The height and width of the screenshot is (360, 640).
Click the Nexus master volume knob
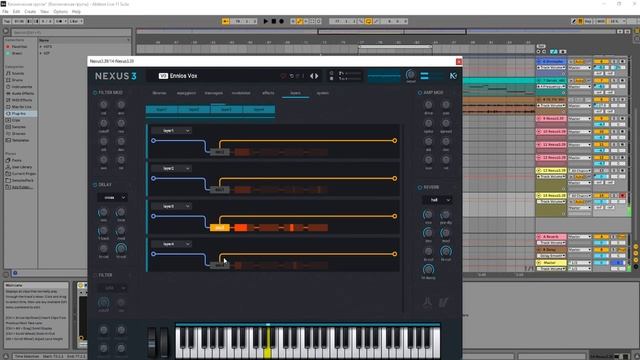pyautogui.click(x=411, y=75)
